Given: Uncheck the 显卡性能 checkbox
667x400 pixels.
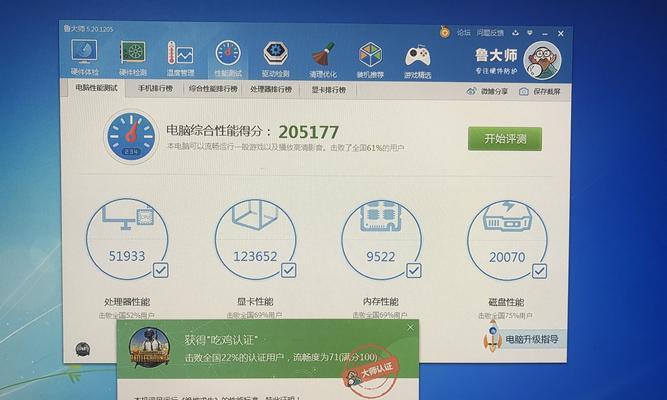Looking at the screenshot, I should pyautogui.click(x=288, y=270).
